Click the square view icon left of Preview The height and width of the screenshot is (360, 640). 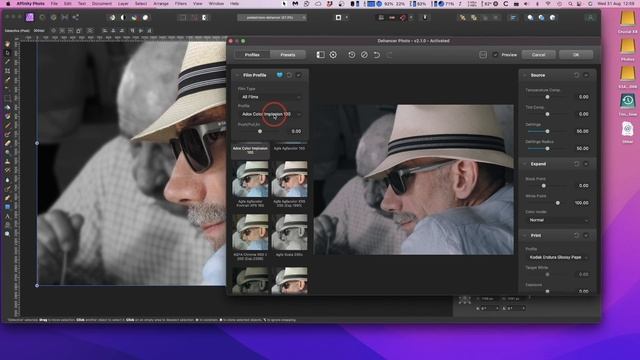pyautogui.click(x=483, y=55)
